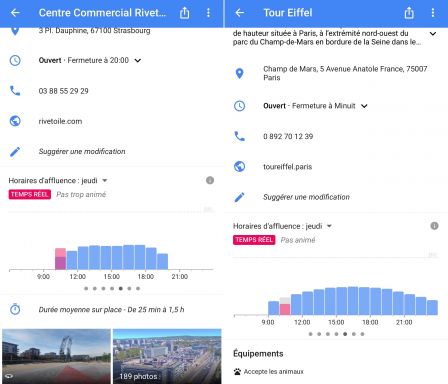Open popular times info in Rivetoile panel
448x384 pixels.
210,180
